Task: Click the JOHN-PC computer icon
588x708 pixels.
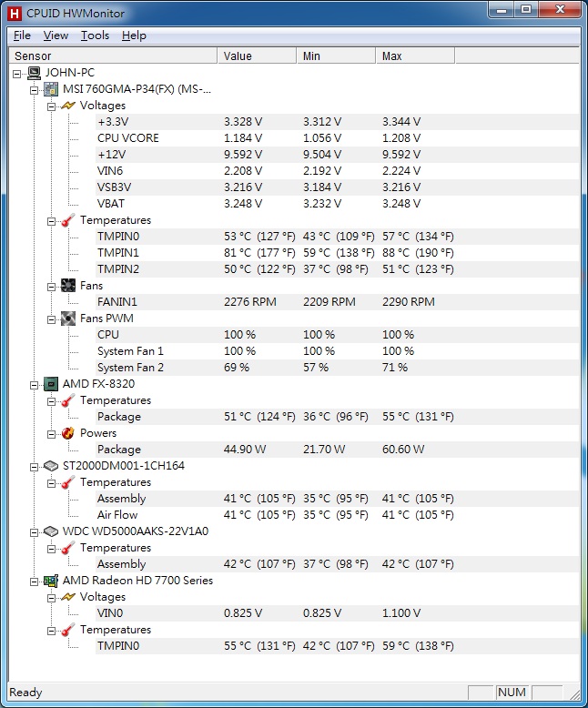Action: [35, 73]
